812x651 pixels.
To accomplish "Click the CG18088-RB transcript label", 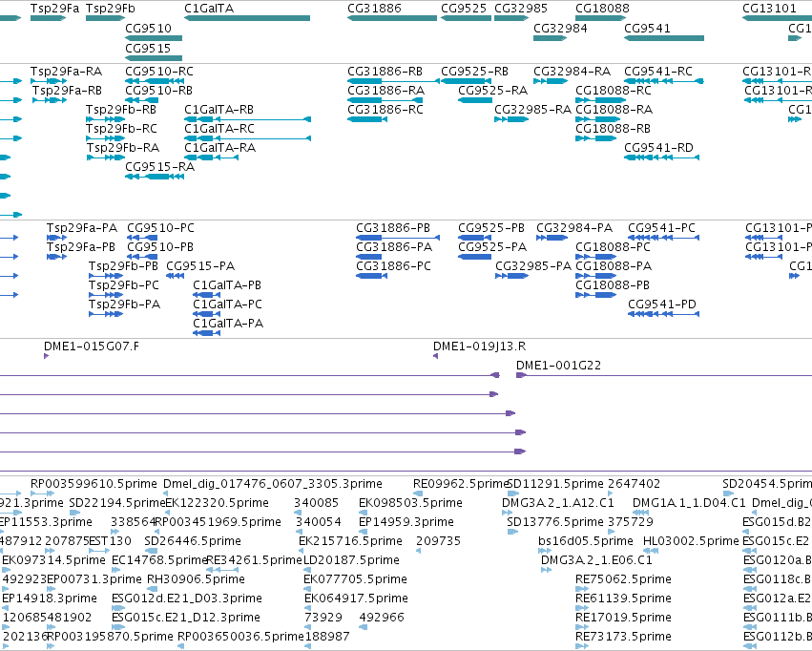I will 614,129.
